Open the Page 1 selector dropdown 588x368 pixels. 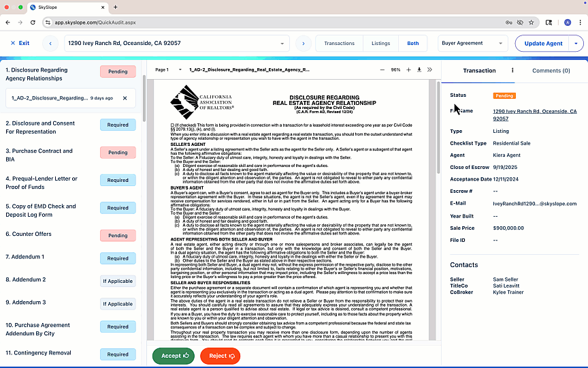tap(168, 70)
